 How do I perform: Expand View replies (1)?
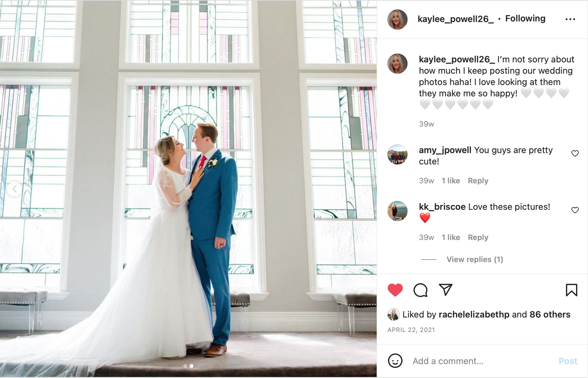pyautogui.click(x=475, y=259)
